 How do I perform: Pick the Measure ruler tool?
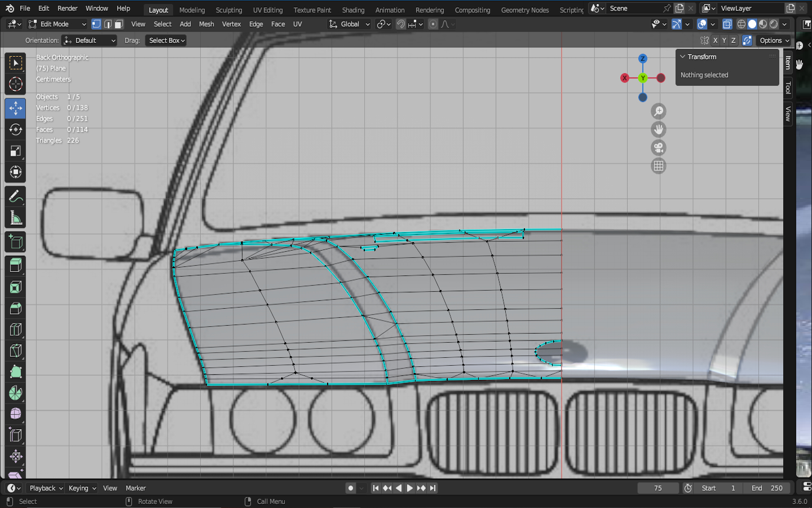click(15, 218)
